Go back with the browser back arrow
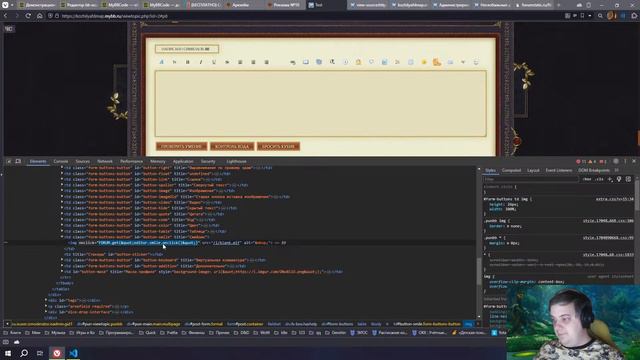 click(5, 16)
